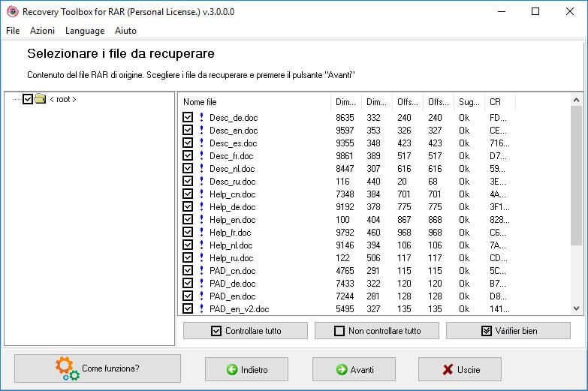The image size is (588, 391).
Task: Click the gears icon beside Come funziona
Action: (x=67, y=368)
